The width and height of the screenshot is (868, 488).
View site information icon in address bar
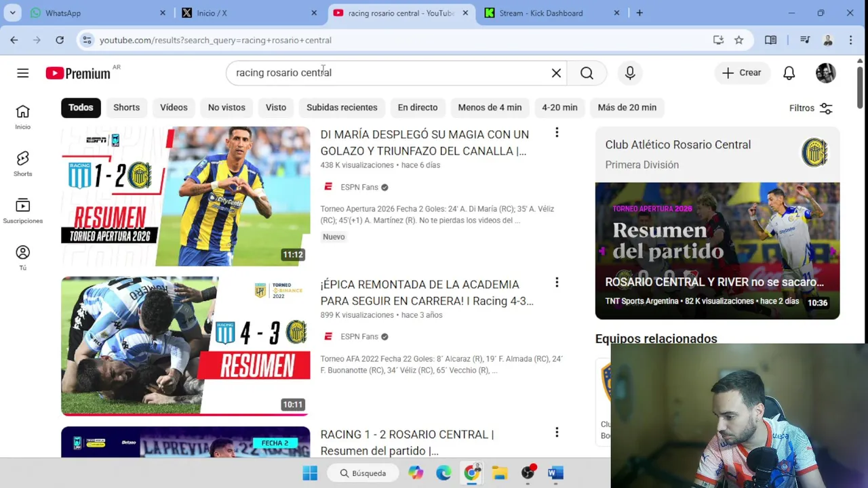[x=87, y=40]
